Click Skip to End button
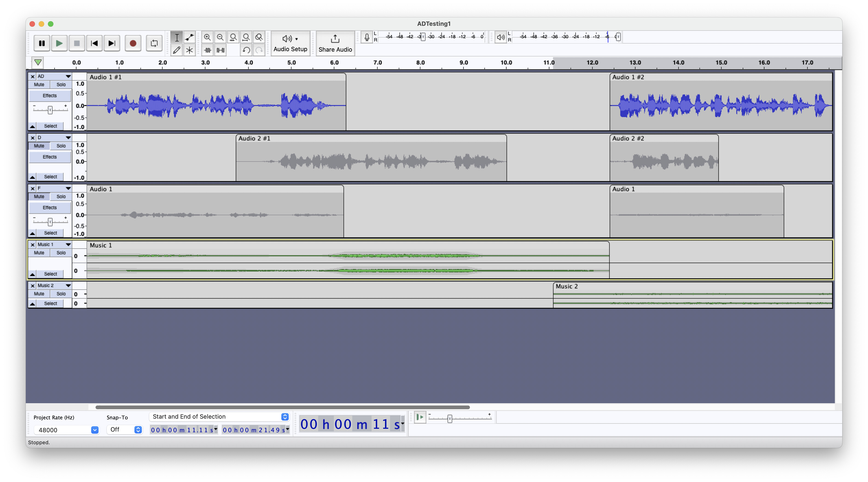The height and width of the screenshot is (482, 868). (x=111, y=43)
